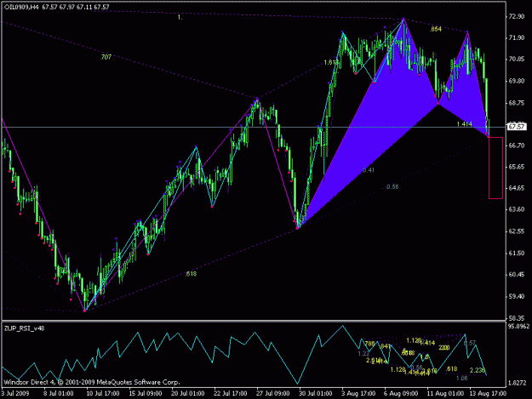The image size is (532, 399).
Task: Click the 64.65 price axis label
Action: click(517, 188)
